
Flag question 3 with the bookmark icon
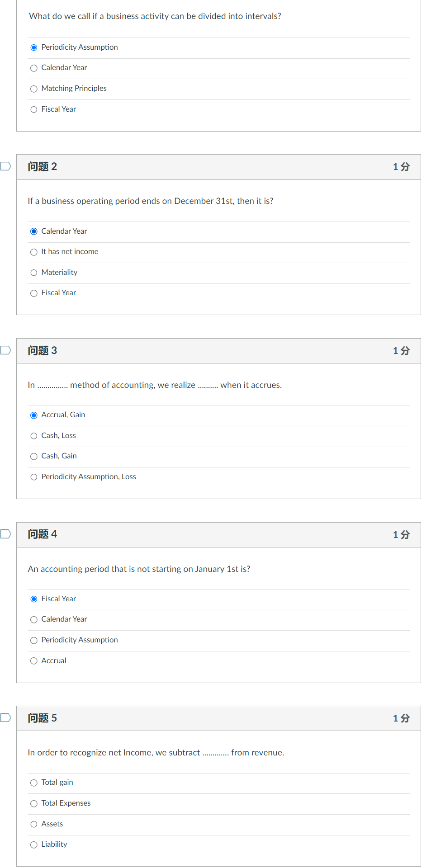(6, 350)
